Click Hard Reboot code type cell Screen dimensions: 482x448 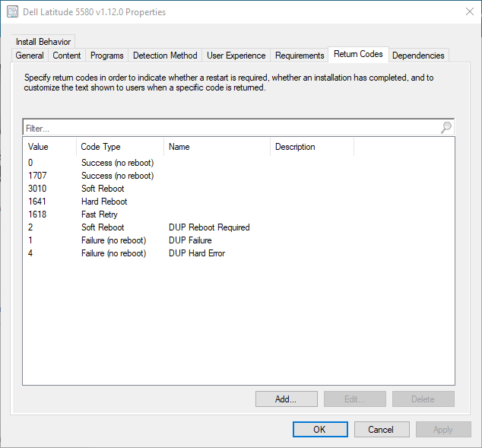tap(104, 202)
